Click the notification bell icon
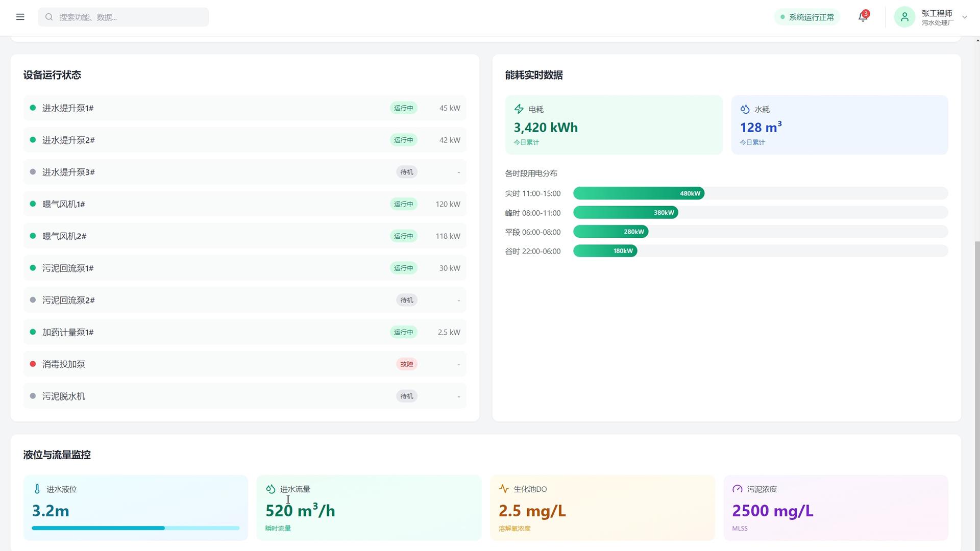Screen dimensions: 980x551 863,17
